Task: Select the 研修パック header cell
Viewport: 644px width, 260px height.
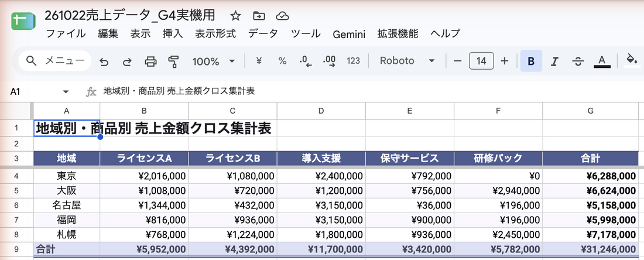Action: point(498,158)
